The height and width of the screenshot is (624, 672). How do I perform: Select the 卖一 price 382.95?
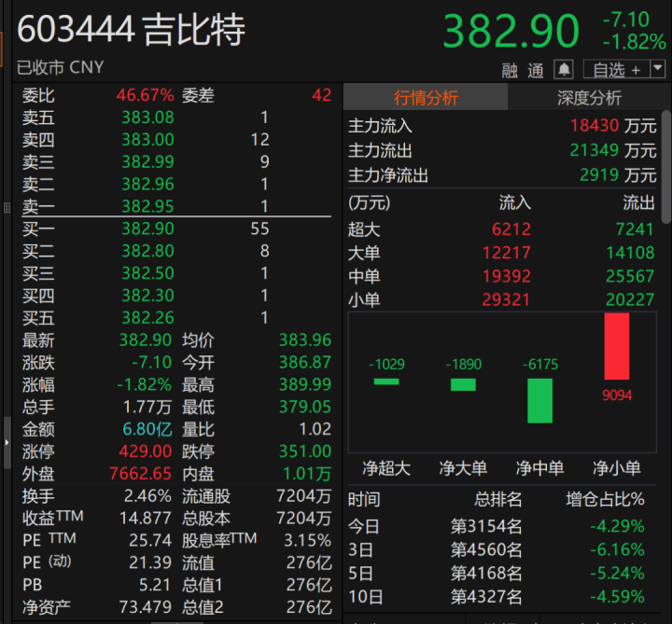coord(147,206)
